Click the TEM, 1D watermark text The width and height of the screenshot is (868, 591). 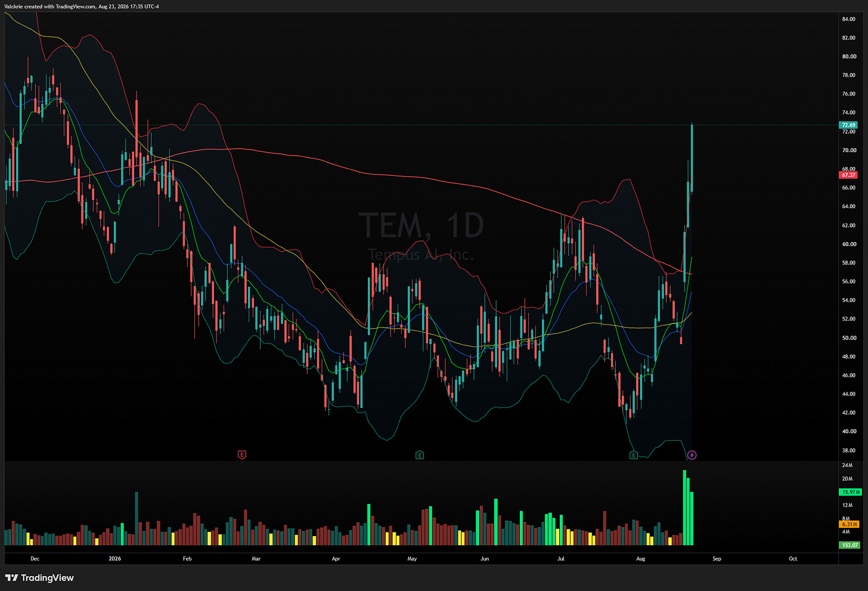pos(421,225)
